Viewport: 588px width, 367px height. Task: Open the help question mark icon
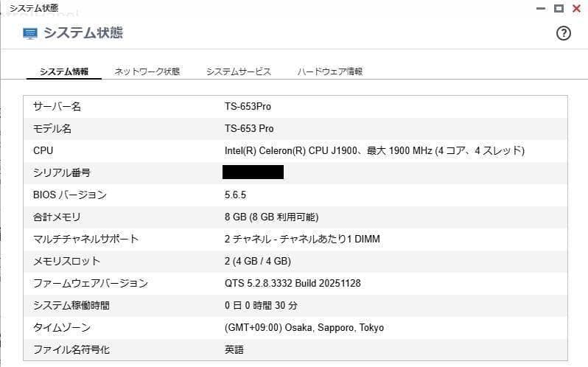(563, 33)
